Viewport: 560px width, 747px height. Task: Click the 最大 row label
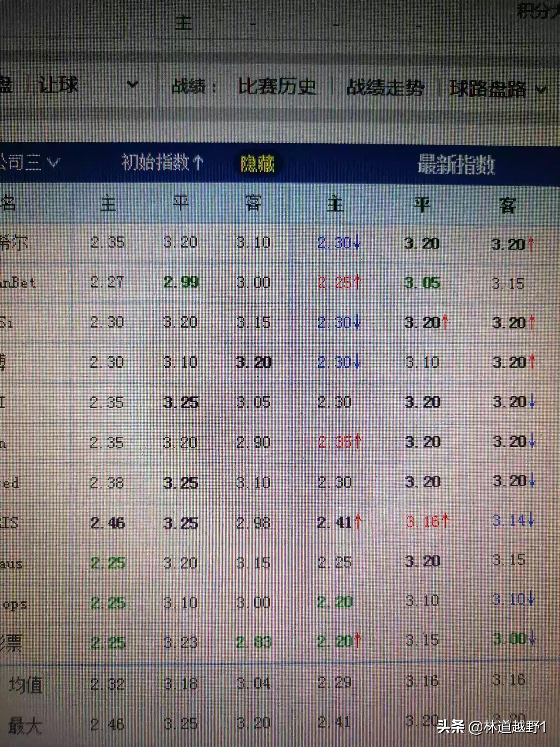coord(25,725)
